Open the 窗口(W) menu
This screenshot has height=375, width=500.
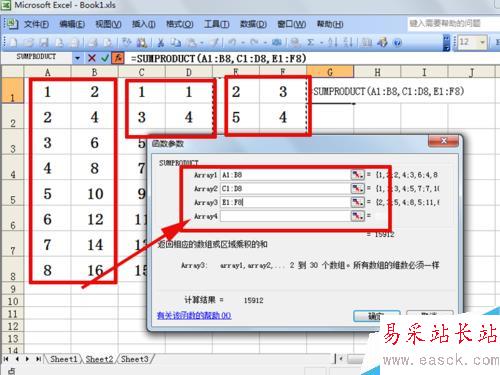[292, 24]
